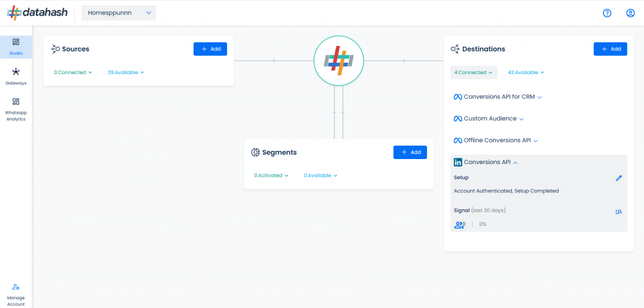Click the Destinations heading text
This screenshot has height=308, width=644.
pos(484,49)
